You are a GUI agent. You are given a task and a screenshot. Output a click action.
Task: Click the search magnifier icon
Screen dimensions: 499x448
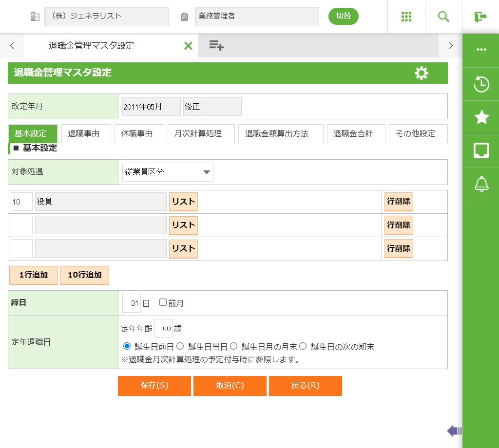pyautogui.click(x=443, y=17)
